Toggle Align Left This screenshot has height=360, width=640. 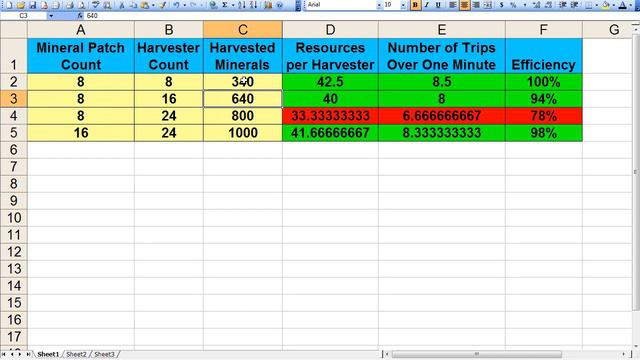coord(453,5)
